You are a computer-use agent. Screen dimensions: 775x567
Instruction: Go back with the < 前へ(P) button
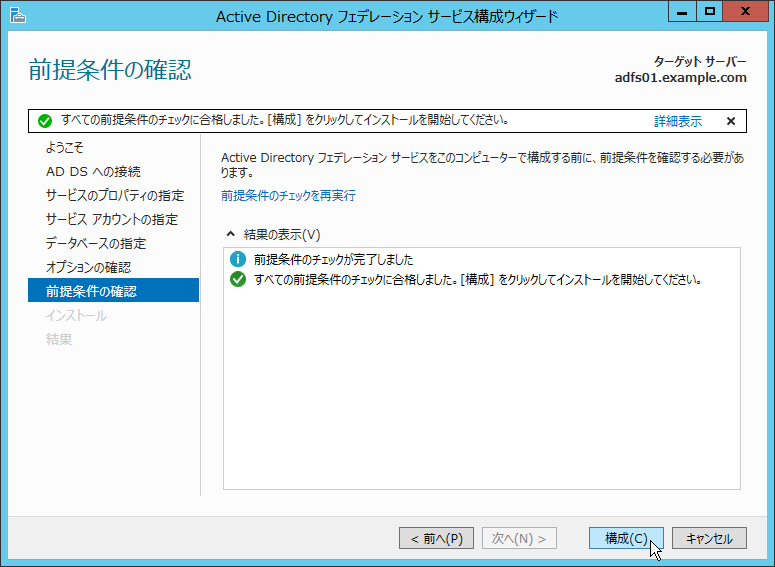436,538
